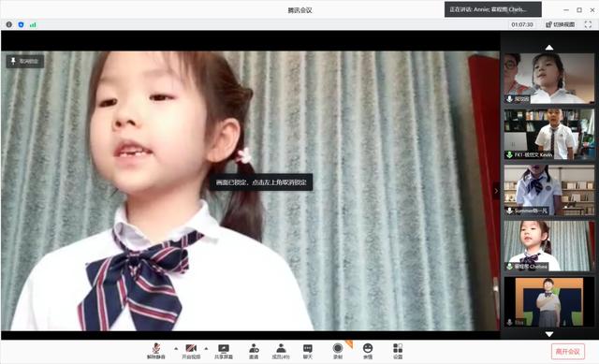
Task: Enter fullscreen mode icon
Action: tap(588, 24)
